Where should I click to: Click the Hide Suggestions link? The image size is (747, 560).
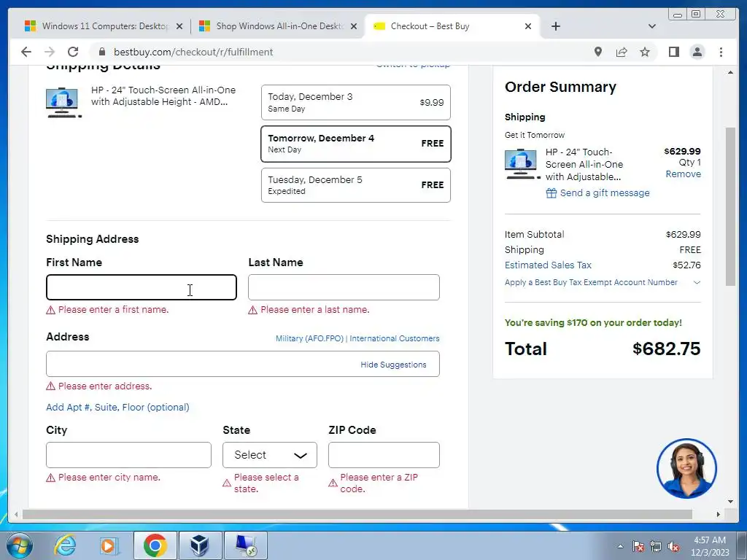(393, 365)
